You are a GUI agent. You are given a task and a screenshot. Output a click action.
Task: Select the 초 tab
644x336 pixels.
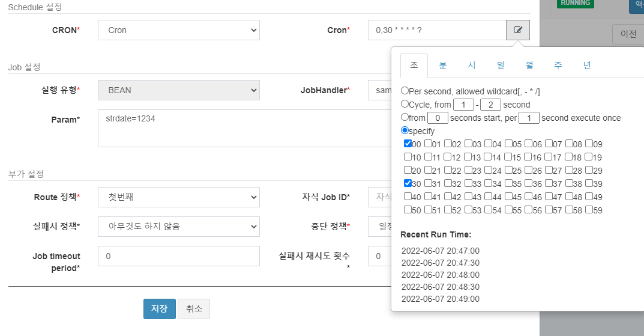414,65
